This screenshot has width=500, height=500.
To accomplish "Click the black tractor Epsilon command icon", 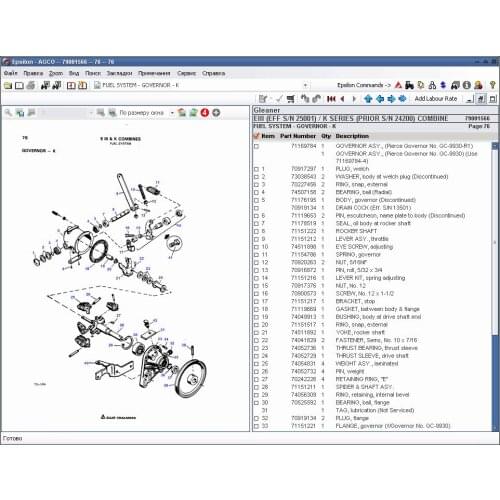I will point(409,85).
